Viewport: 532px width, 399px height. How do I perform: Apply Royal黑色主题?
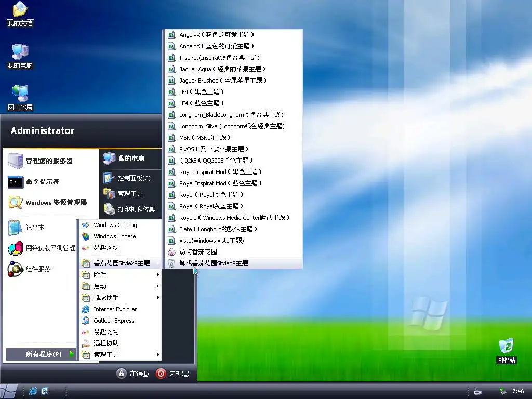tap(233, 195)
